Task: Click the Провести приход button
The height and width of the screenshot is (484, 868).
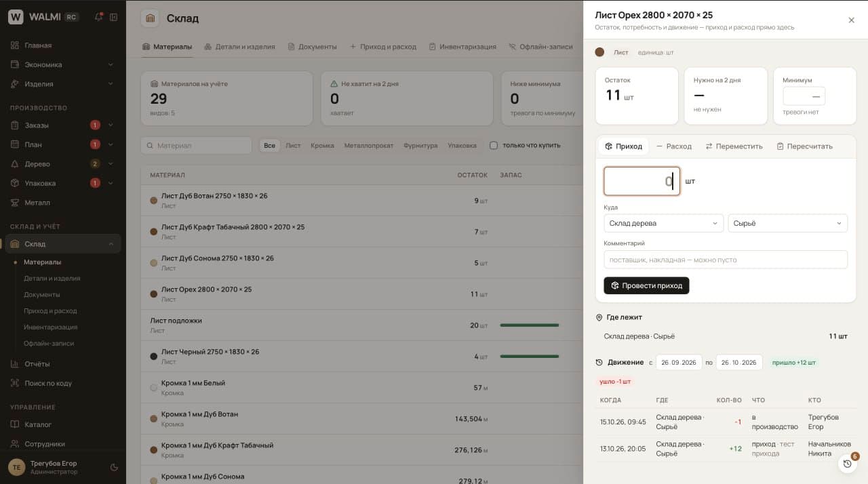Action: (x=646, y=285)
